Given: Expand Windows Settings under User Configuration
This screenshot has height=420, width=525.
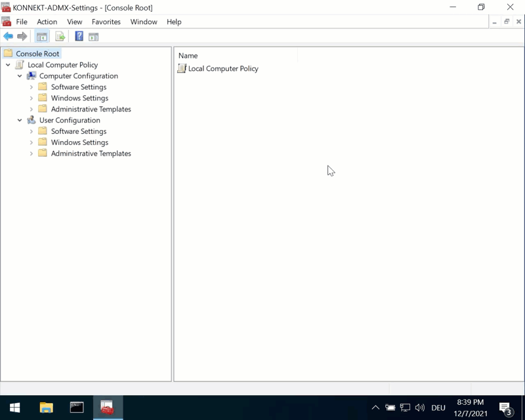Looking at the screenshot, I should pos(31,142).
